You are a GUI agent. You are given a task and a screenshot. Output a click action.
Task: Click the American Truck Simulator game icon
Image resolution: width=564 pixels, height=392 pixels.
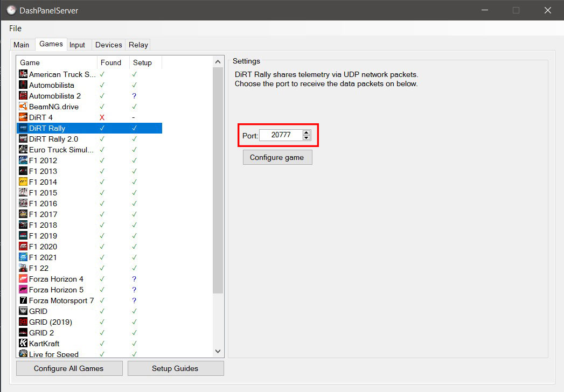tap(23, 74)
